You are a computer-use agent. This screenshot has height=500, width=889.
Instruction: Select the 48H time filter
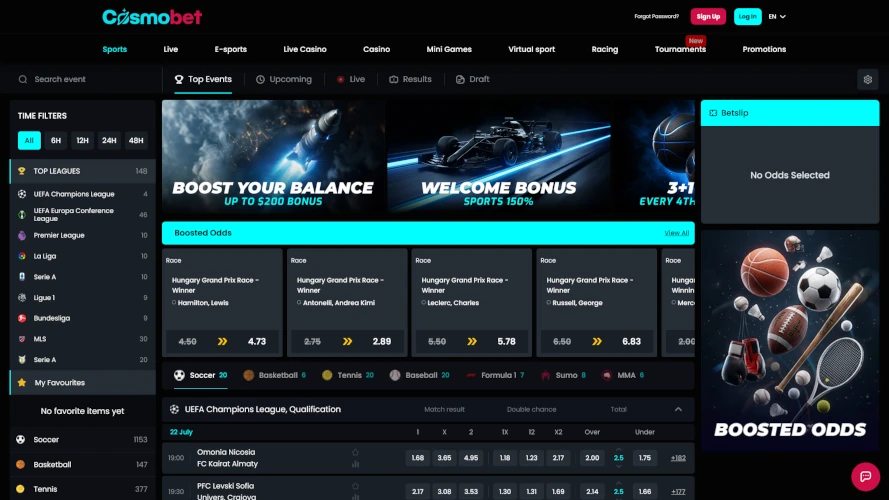[136, 140]
